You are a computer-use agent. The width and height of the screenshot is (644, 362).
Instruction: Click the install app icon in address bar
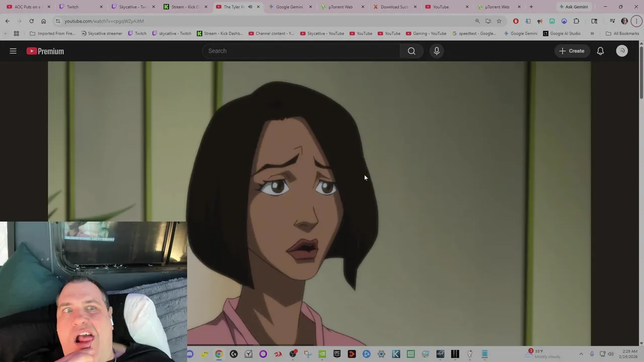(488, 21)
